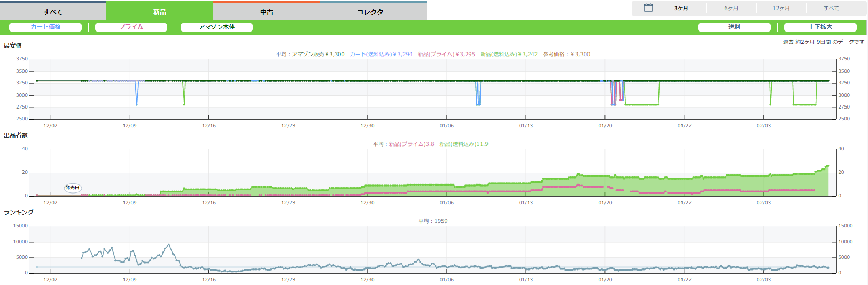This screenshot has height=285, width=868.
Task: Select the 12ヶ月 time range
Action: pyautogui.click(x=781, y=8)
